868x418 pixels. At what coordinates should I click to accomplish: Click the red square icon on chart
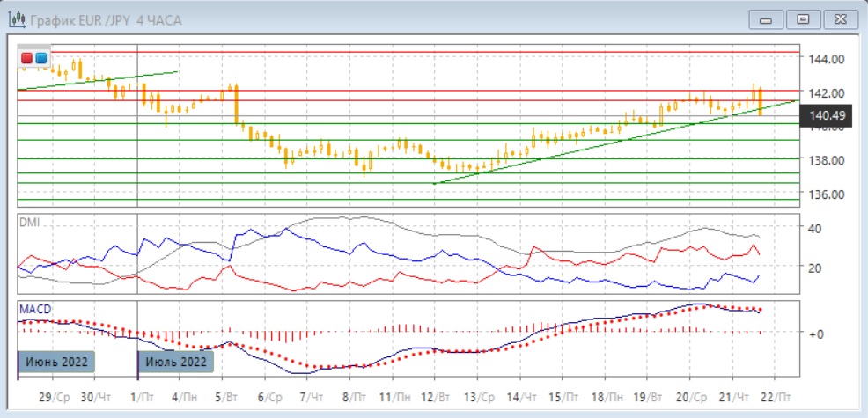(x=27, y=57)
